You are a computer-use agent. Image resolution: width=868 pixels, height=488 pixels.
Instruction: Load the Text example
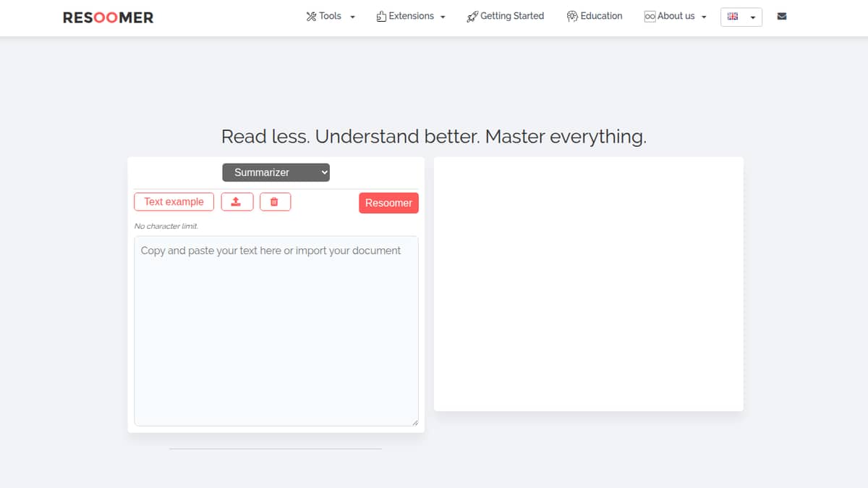[174, 202]
